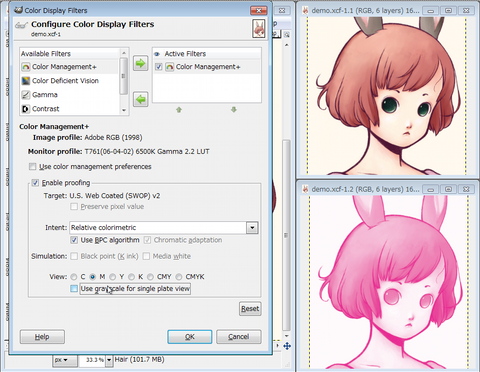Click the Wilber icon in Color Display Filters title
480x372 pixels.
coord(18,10)
